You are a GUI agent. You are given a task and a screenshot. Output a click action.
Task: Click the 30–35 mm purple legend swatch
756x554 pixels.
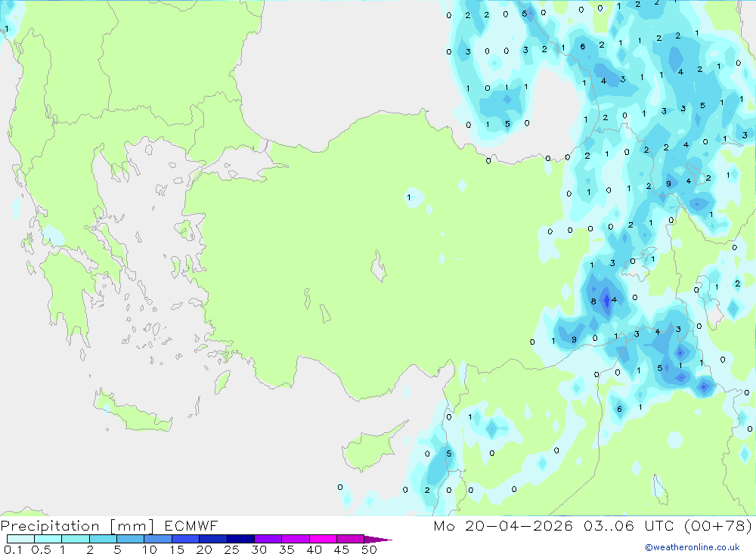(268, 539)
